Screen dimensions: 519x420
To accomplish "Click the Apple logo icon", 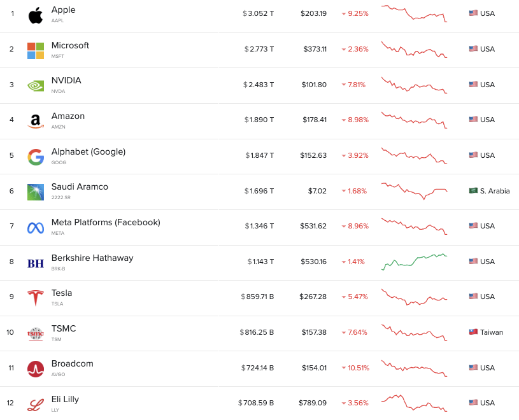I will tap(36, 15).
